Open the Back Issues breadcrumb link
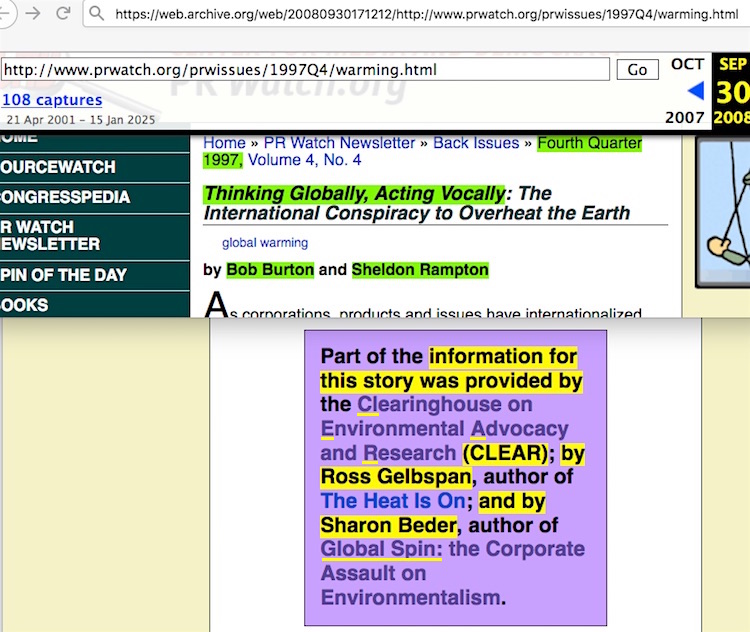 pos(475,143)
